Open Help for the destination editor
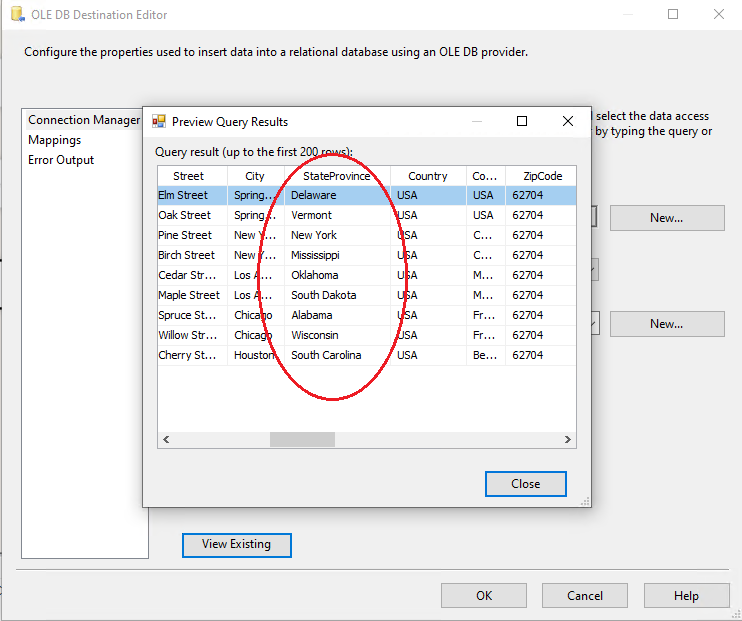742x621 pixels. [686, 596]
